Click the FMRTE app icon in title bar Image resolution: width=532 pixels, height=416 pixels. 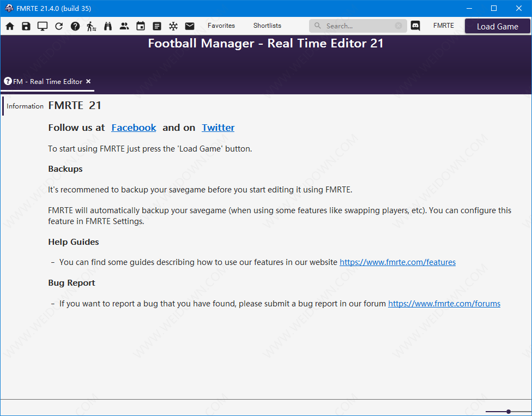point(9,8)
